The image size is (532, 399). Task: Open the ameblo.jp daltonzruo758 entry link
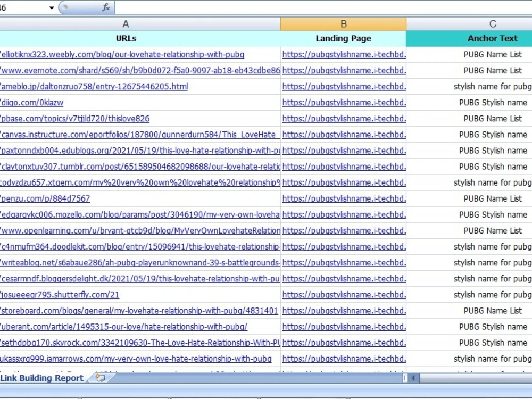94,87
